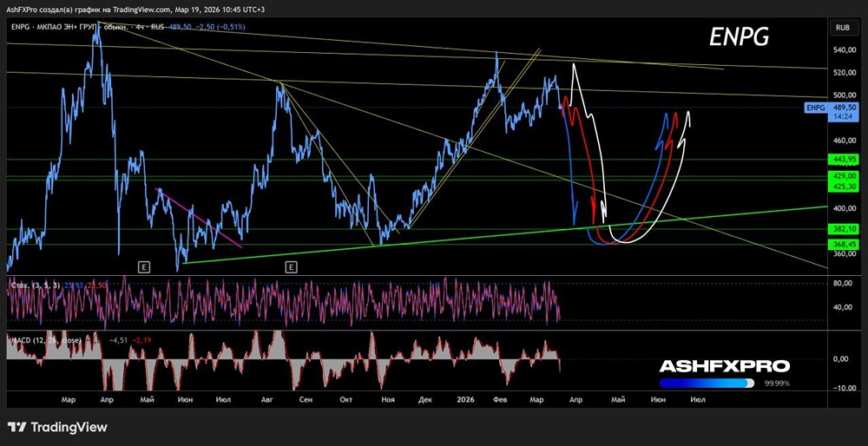The width and height of the screenshot is (868, 446).
Task: Select the ENPG symbol legend title
Action: [88, 27]
